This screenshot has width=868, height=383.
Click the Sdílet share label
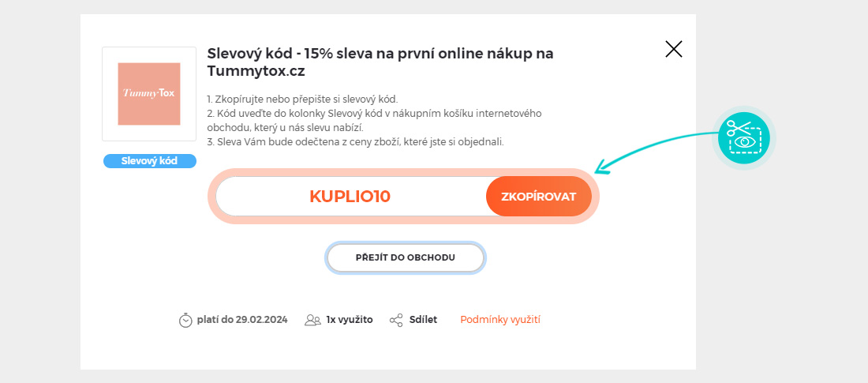(423, 320)
